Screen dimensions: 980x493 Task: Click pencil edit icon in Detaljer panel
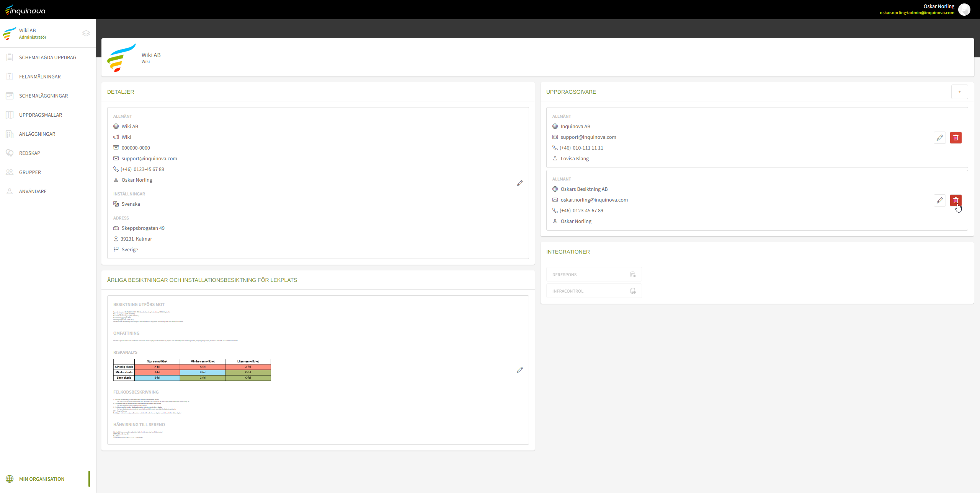tap(519, 184)
